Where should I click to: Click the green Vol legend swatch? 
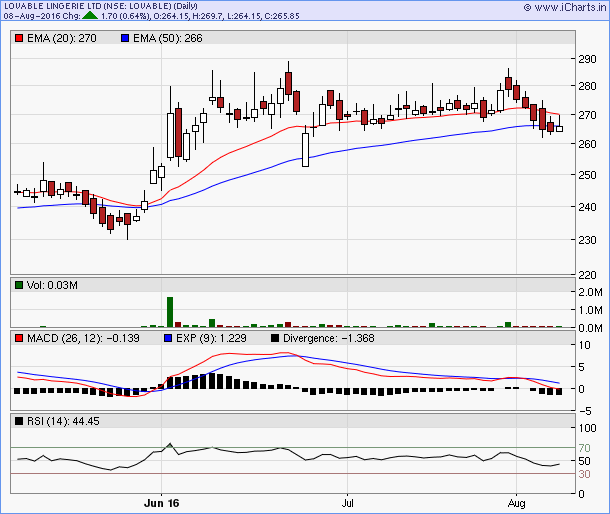[19, 285]
